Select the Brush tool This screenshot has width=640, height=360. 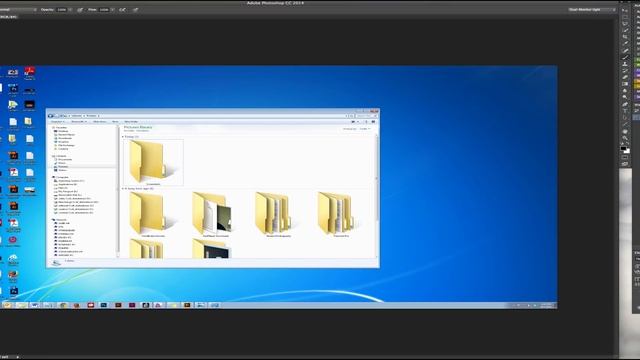click(x=625, y=58)
